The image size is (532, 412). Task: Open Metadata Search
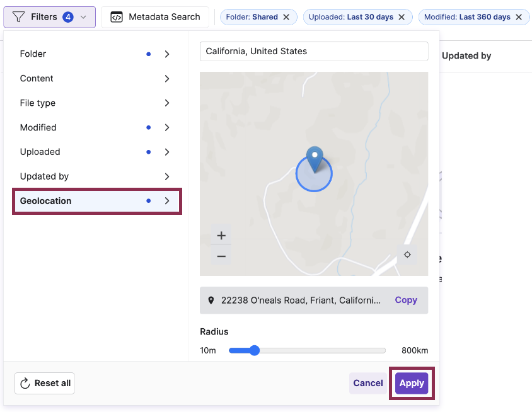point(155,17)
